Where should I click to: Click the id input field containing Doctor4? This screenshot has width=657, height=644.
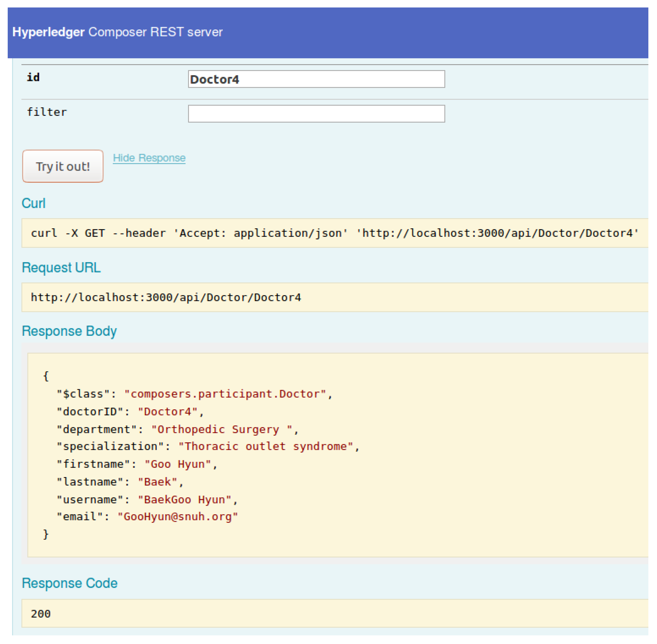(316, 79)
